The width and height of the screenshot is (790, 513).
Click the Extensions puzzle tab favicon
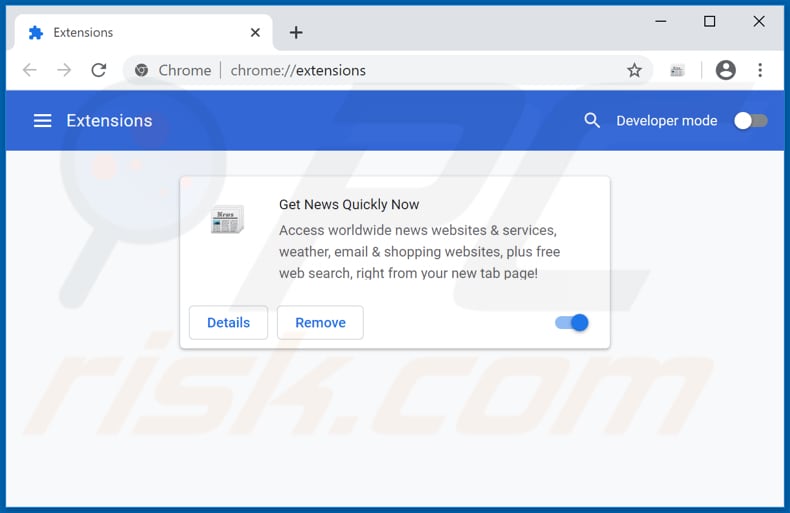point(36,33)
